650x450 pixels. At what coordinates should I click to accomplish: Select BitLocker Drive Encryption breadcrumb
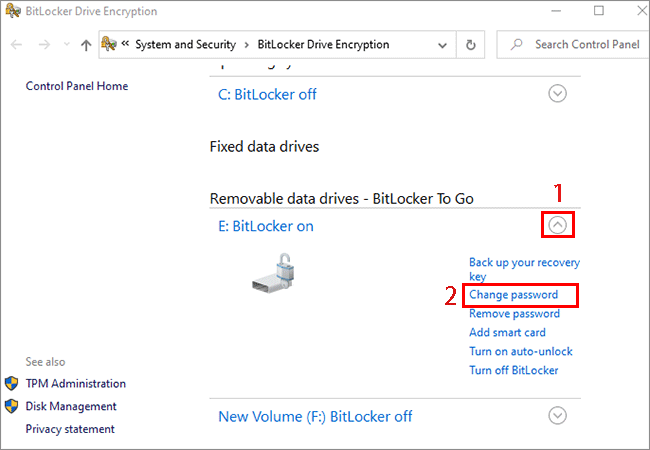pyautogui.click(x=323, y=44)
